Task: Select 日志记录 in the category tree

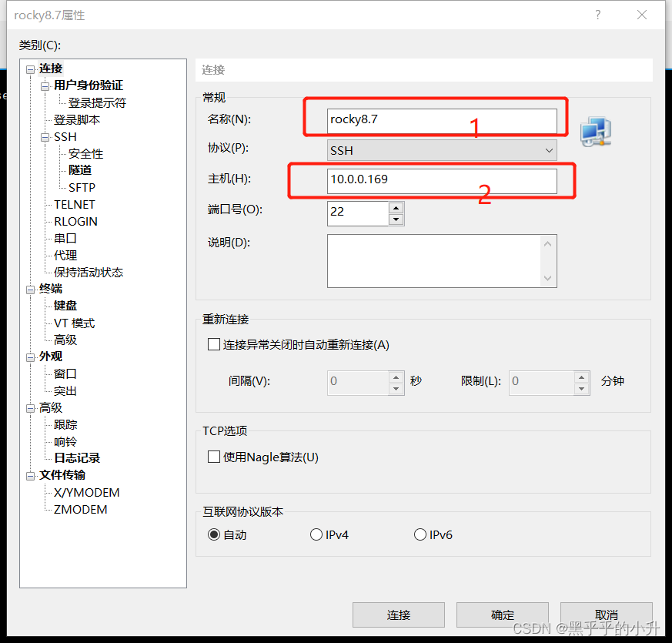Action: coord(77,458)
